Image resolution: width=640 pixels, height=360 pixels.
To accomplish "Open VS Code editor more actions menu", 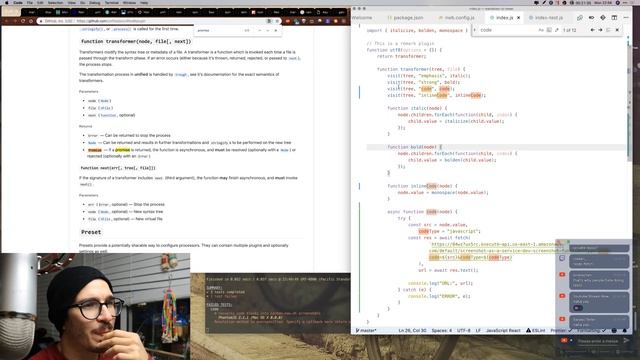I will click(626, 18).
